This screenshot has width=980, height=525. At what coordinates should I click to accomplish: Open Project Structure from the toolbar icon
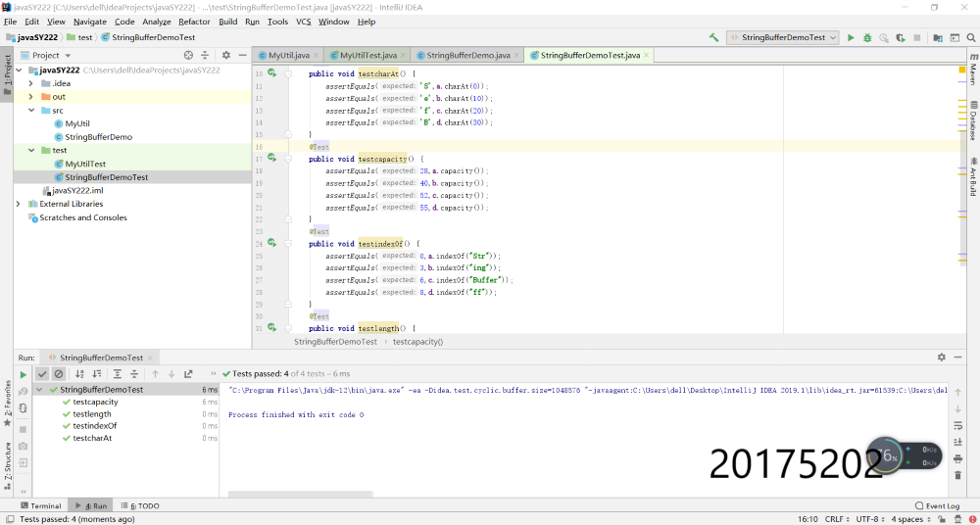[x=938, y=37]
